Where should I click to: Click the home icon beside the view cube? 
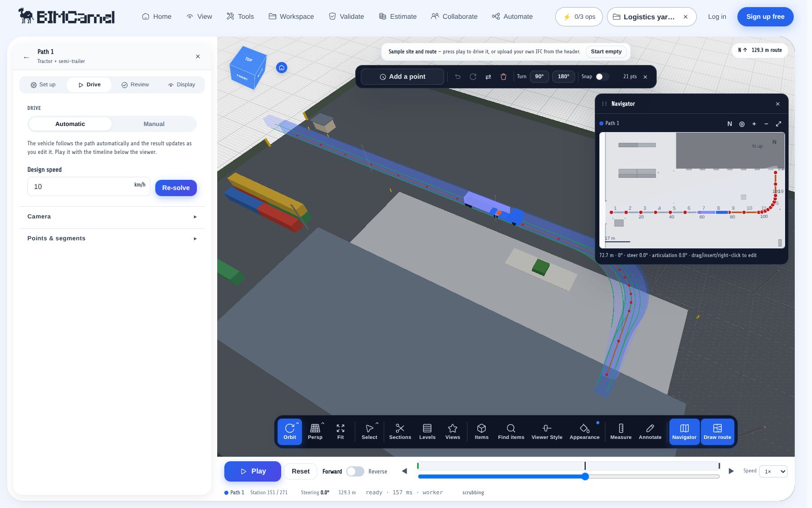pos(282,68)
